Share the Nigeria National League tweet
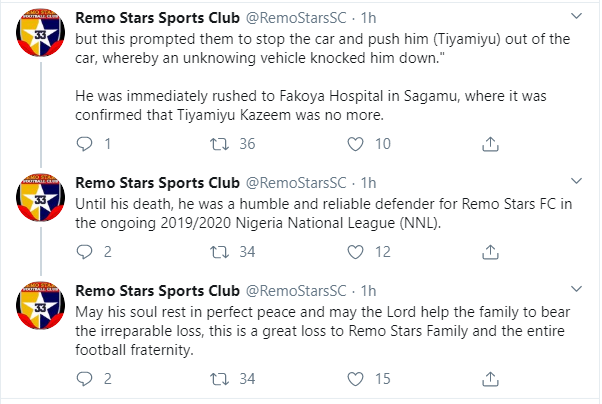Viewport: 602px width, 404px height. (x=490, y=250)
